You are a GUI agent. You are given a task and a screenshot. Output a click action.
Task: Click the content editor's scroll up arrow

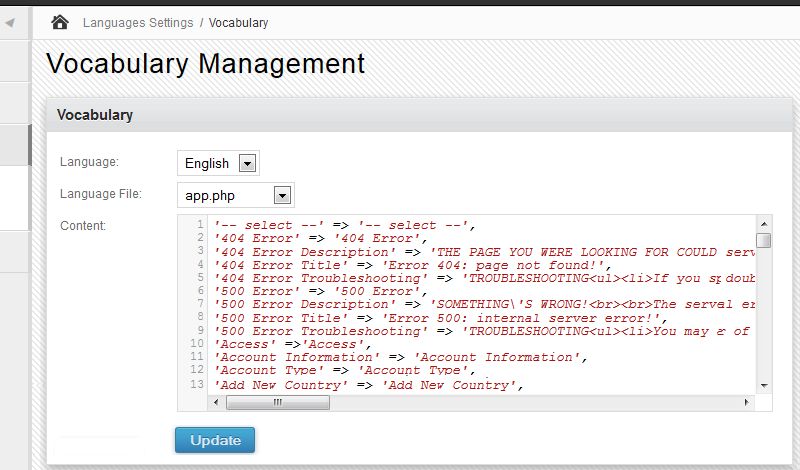coord(764,223)
